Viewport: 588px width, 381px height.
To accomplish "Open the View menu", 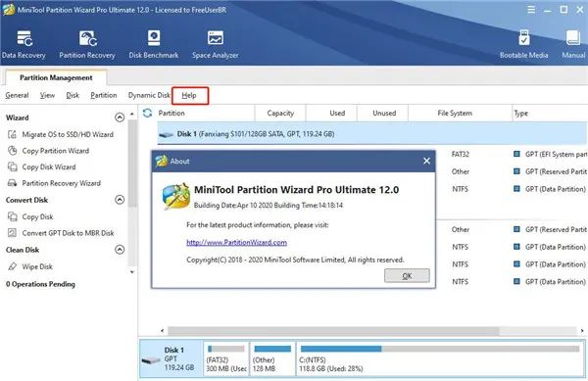I will 47,95.
